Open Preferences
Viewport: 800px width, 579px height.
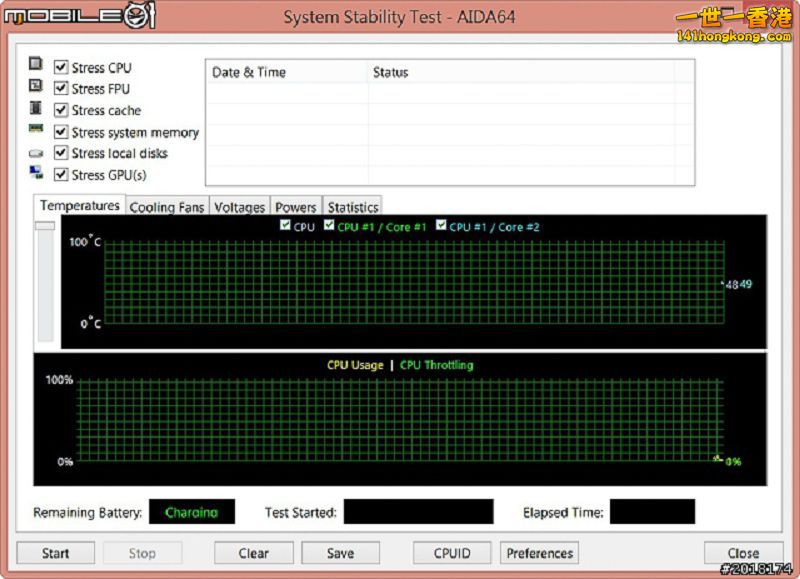(540, 553)
